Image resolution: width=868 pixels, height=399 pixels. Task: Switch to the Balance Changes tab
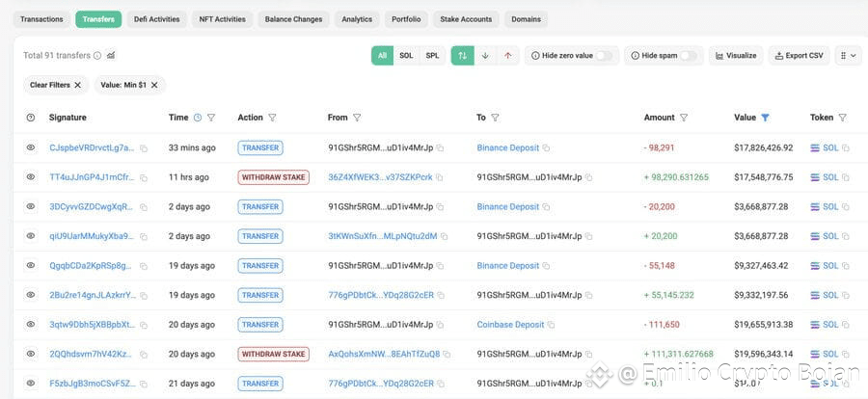(x=293, y=19)
